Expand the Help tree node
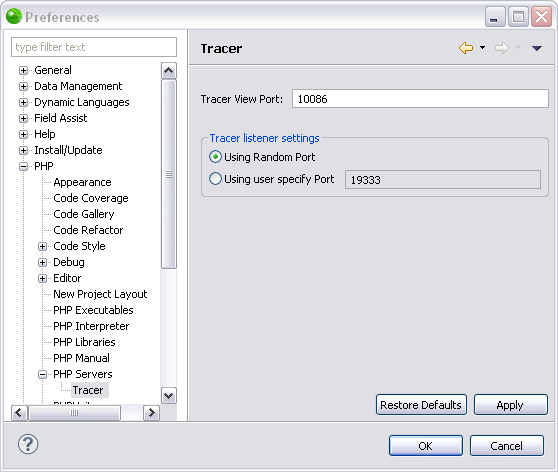 23,134
